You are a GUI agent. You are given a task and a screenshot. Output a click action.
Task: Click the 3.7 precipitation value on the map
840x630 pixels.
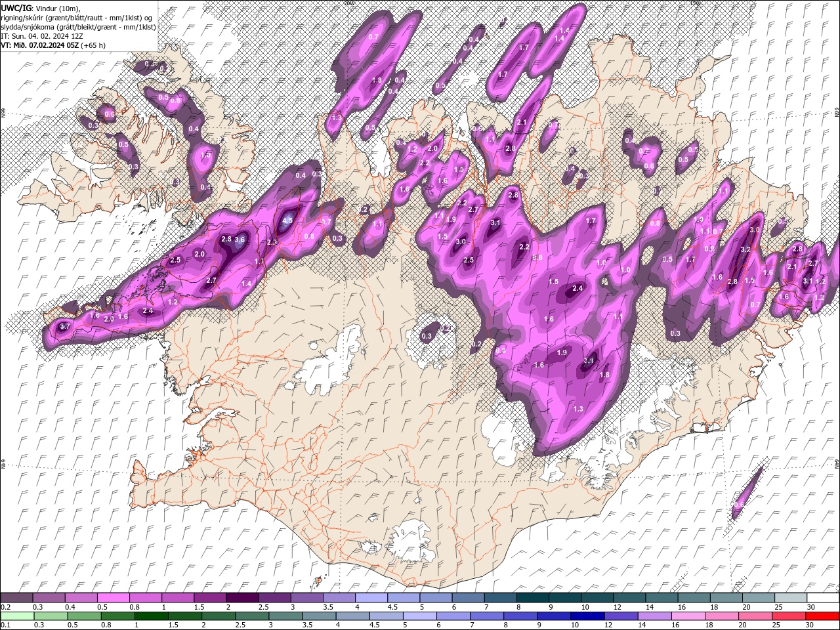[x=64, y=326]
